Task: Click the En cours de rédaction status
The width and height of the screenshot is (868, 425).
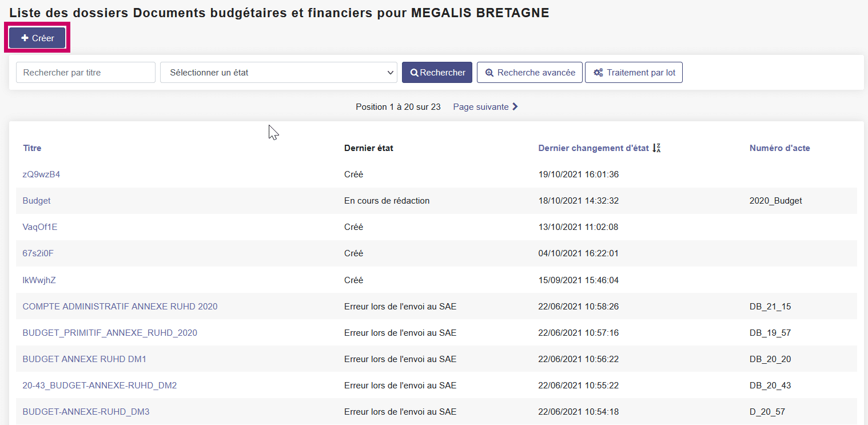Action: [x=387, y=201]
